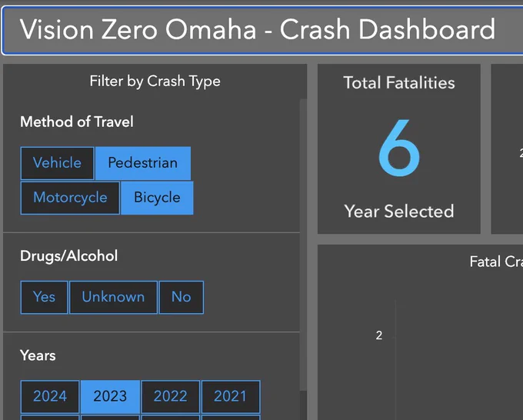Screen dimensions: 523x420
Task: Click the Total Fatalities heading
Action: [x=399, y=83]
